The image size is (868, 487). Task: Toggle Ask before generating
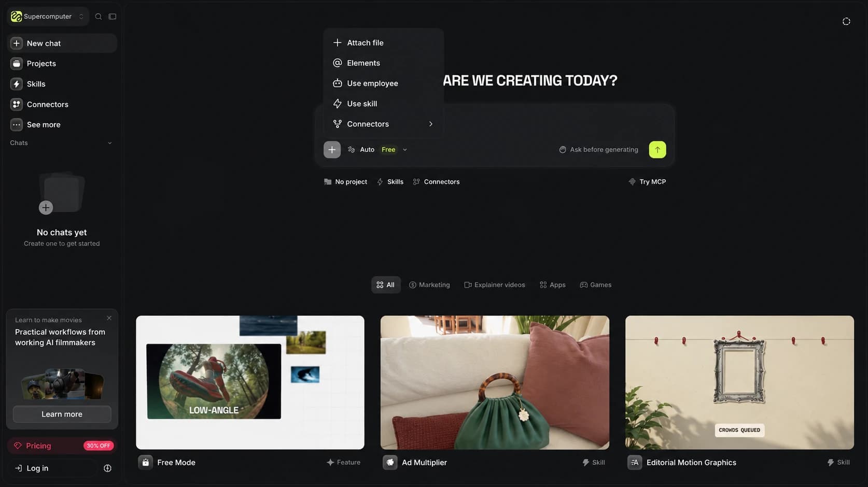pos(598,150)
